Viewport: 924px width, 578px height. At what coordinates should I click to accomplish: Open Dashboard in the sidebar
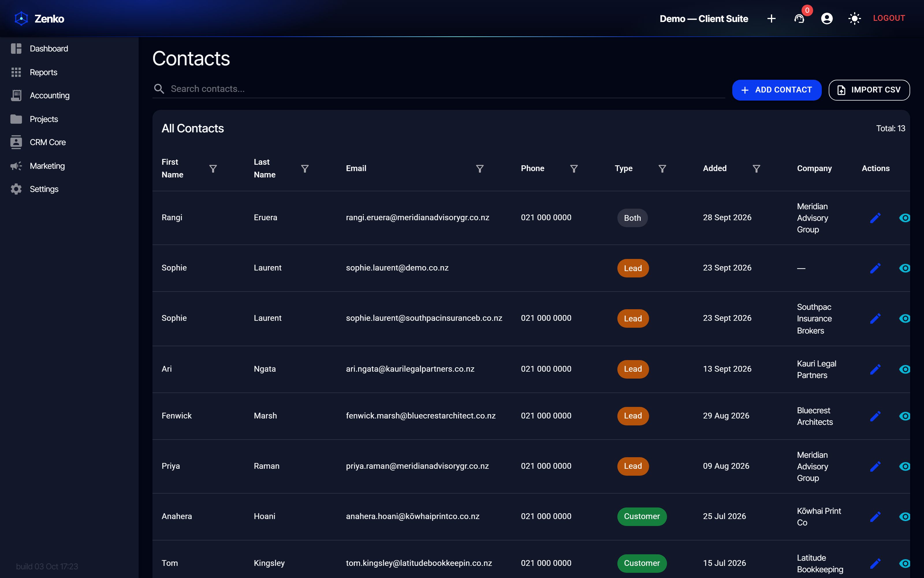pos(69,49)
